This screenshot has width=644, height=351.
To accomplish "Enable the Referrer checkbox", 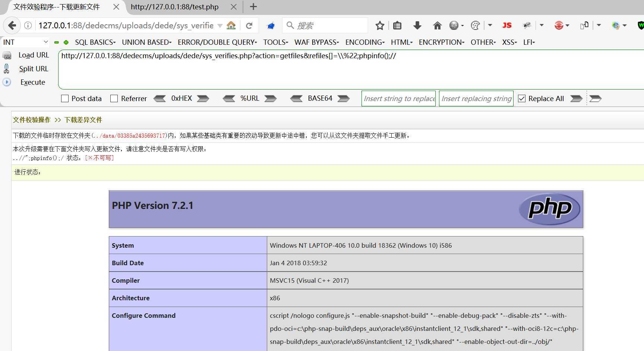I will 114,98.
